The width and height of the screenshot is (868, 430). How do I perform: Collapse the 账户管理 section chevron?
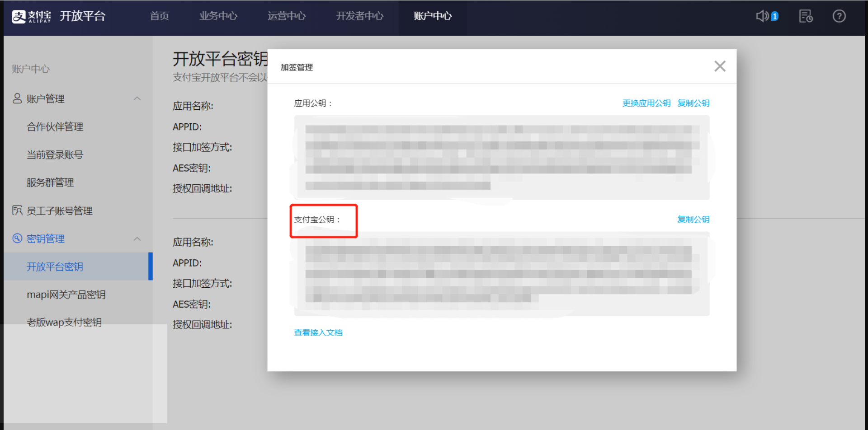[x=137, y=98]
